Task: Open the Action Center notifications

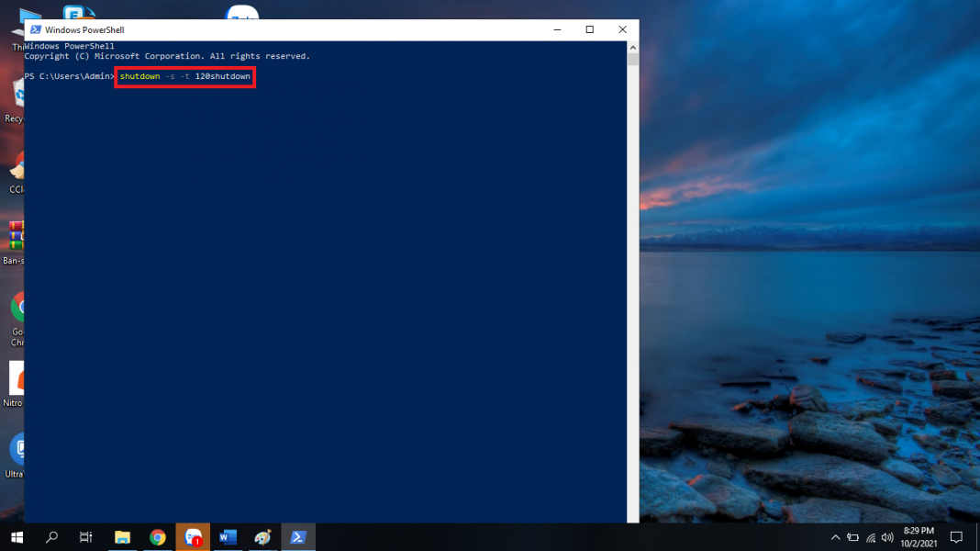Action: point(956,537)
